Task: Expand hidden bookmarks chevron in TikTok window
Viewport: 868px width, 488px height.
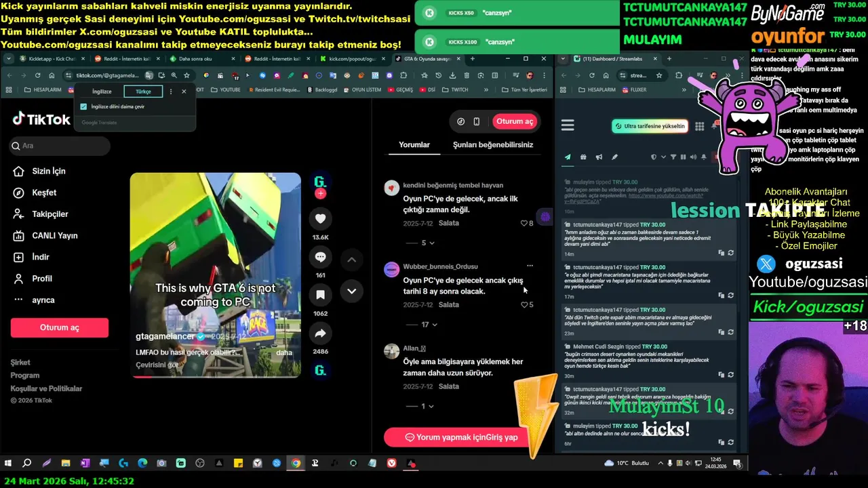Action: (486, 89)
